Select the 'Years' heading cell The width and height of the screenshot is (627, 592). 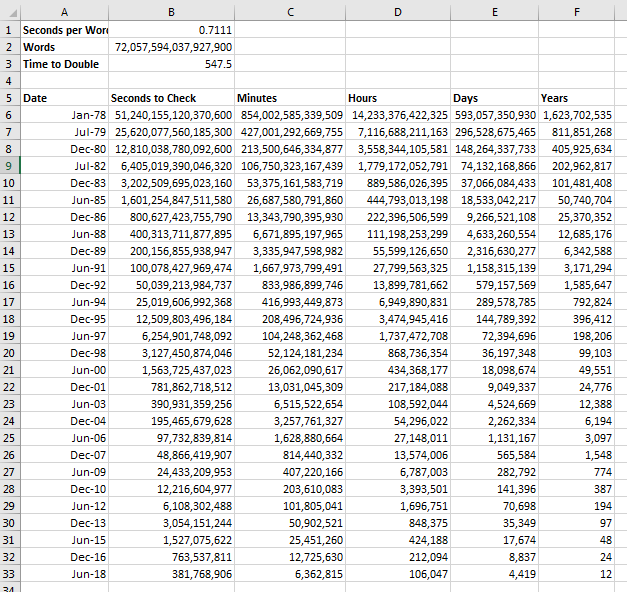pyautogui.click(x=577, y=98)
